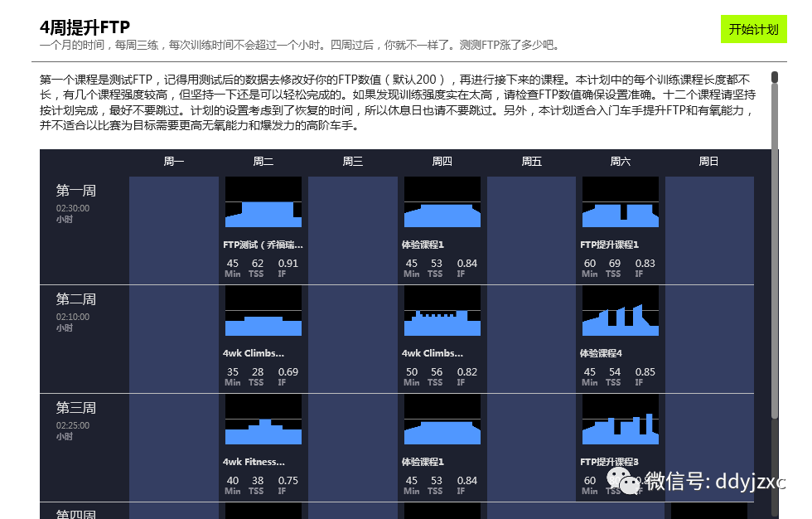Select the 第三周 row label
This screenshot has width=812, height=519.
point(76,408)
